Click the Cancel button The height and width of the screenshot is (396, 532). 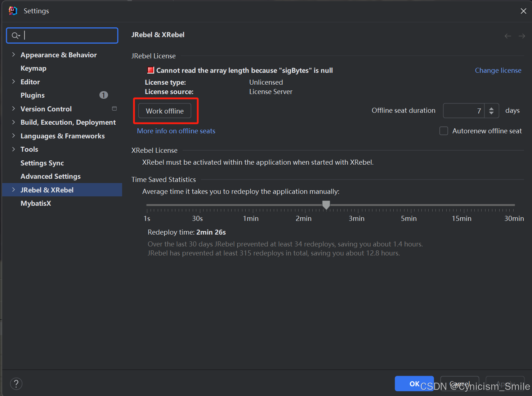[x=460, y=384]
